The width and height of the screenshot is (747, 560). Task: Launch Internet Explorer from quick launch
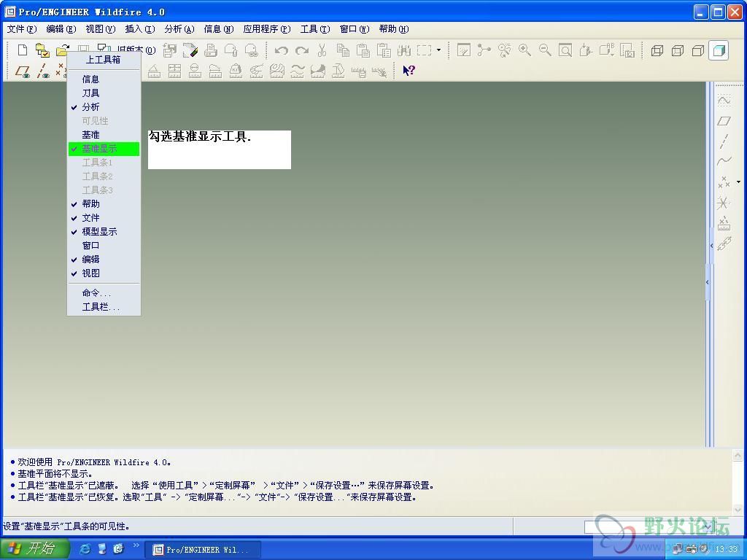coord(85,549)
